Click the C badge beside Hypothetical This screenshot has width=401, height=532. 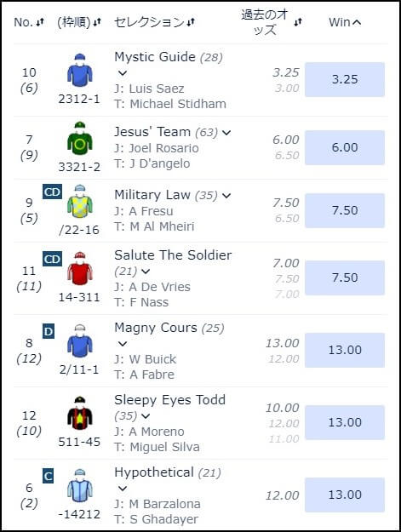click(49, 477)
